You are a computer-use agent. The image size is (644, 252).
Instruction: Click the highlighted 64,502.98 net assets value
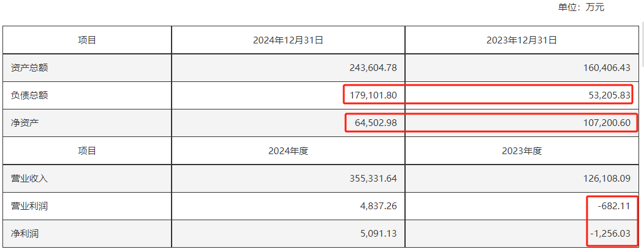click(376, 123)
